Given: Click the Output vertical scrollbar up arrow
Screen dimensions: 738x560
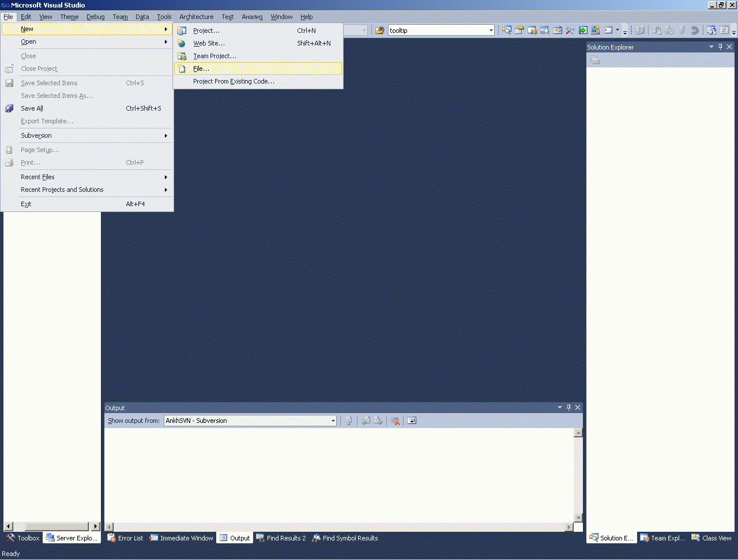Looking at the screenshot, I should (x=578, y=433).
